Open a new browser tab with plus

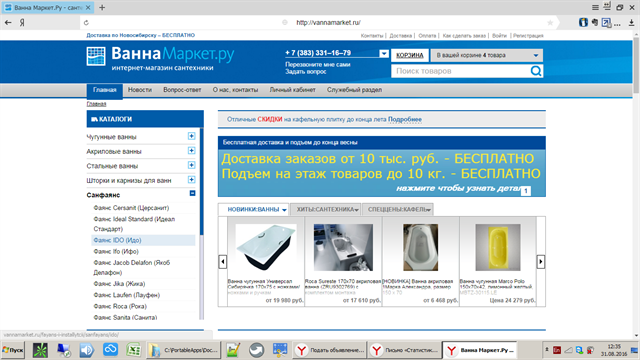click(102, 7)
